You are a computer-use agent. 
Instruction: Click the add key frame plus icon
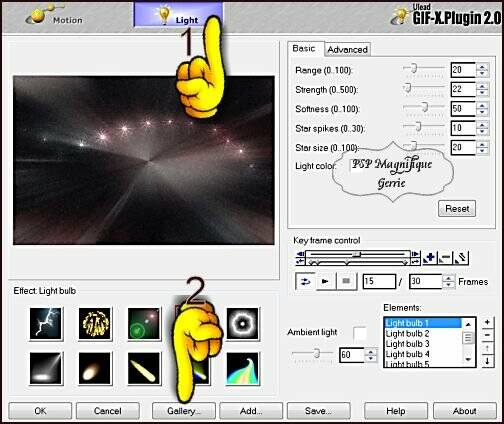(430, 258)
